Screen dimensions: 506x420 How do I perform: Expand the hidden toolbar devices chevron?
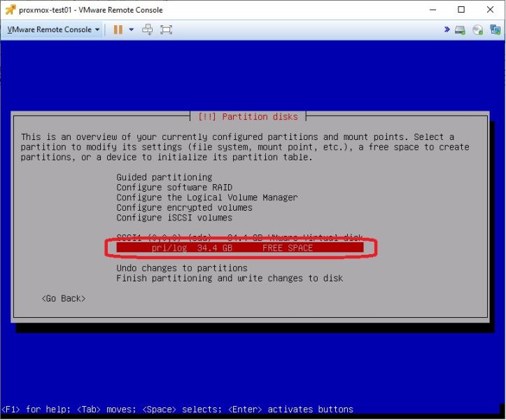447,29
